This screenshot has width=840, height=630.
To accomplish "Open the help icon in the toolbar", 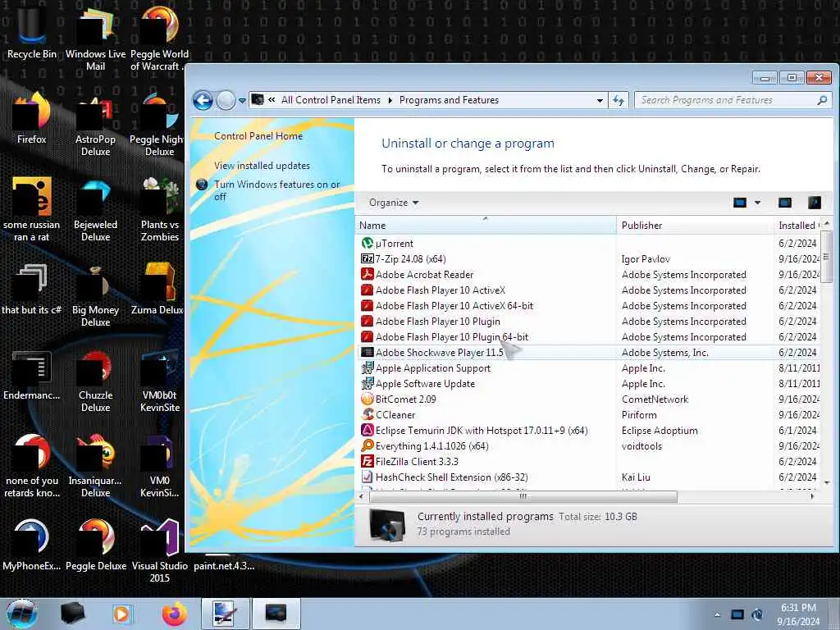I will coord(814,203).
